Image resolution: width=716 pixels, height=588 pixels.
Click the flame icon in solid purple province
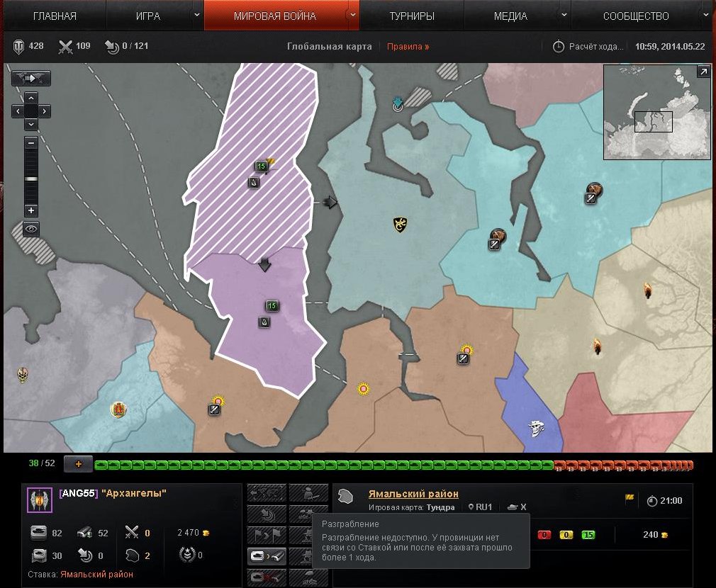pos(264,322)
